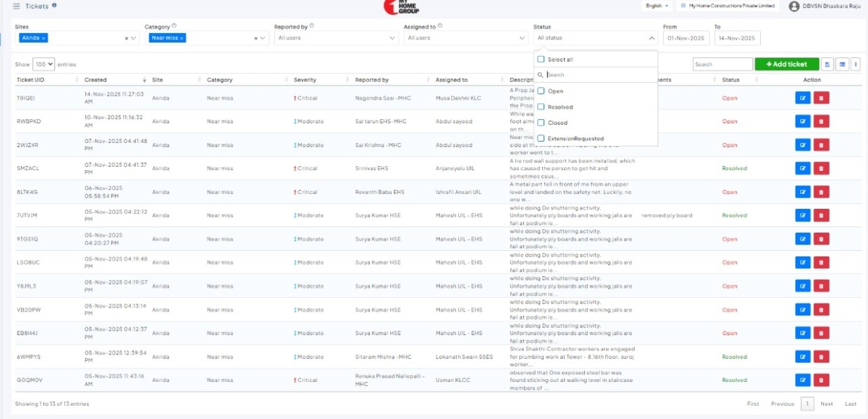Viewport: 868px width, 419px height.
Task: Click the green Add ticket button
Action: tap(786, 64)
